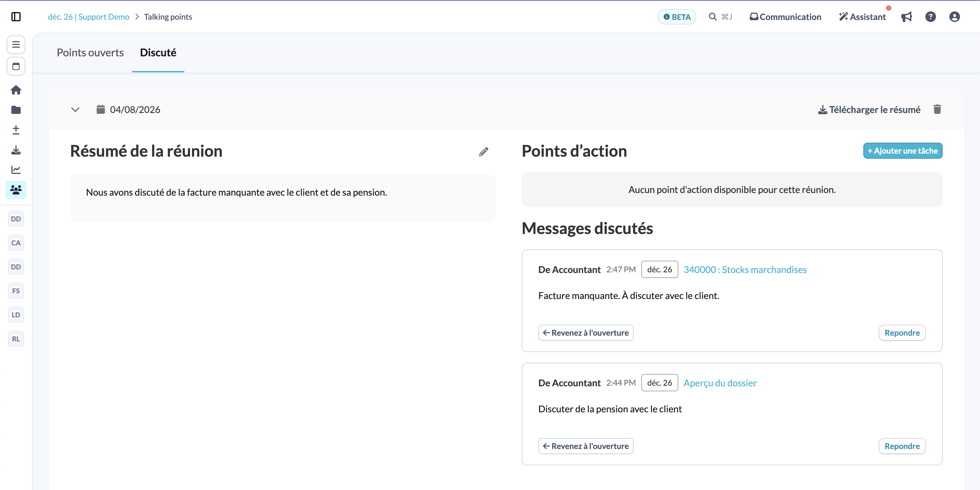
Task: Delete the meeting with trash icon
Action: (x=937, y=110)
